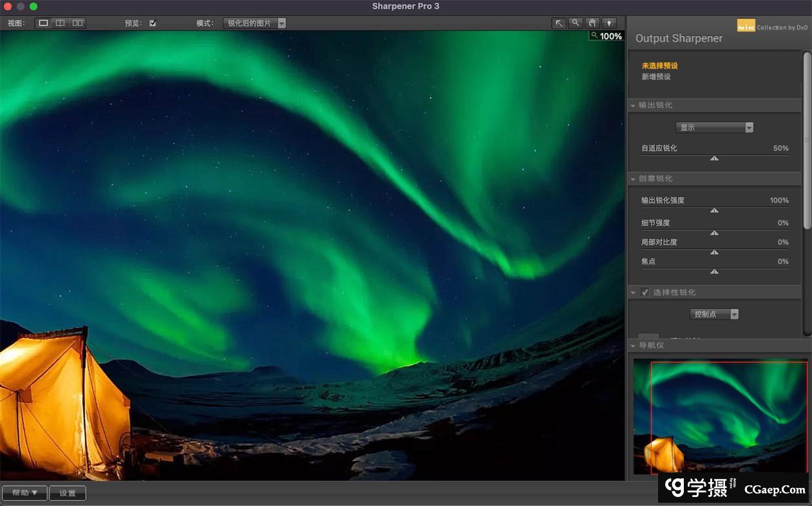Switch to split preview view icon
Viewport: 812px width, 506px height.
(60, 23)
